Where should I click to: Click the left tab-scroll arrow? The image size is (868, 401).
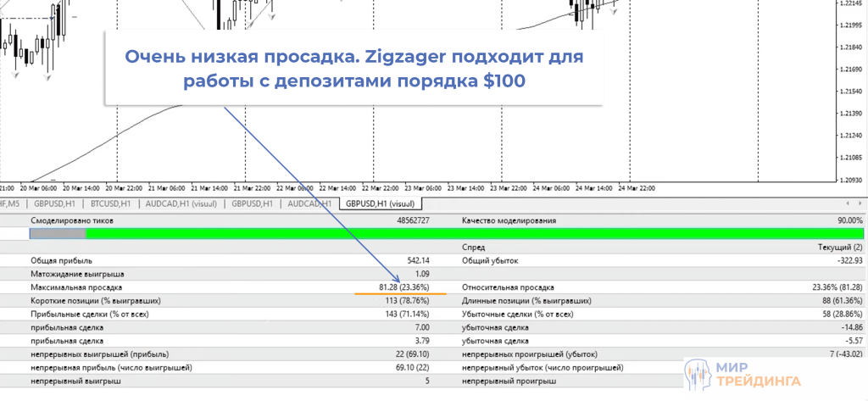click(847, 203)
